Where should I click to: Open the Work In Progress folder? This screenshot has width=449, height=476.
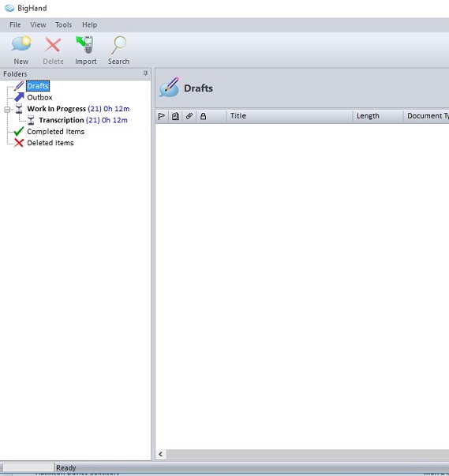point(78,109)
